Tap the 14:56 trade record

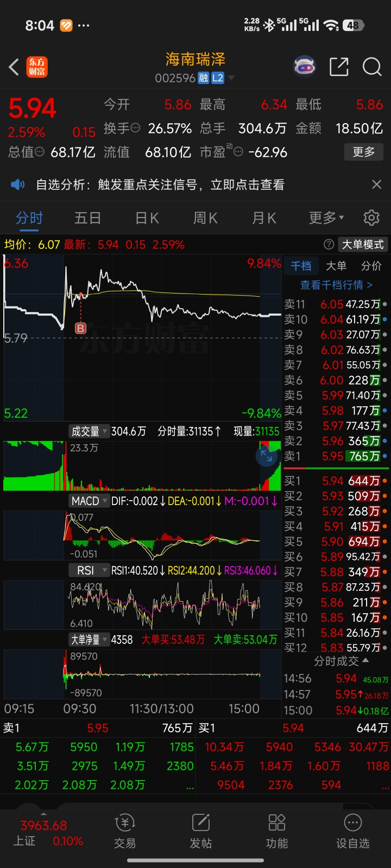click(336, 679)
